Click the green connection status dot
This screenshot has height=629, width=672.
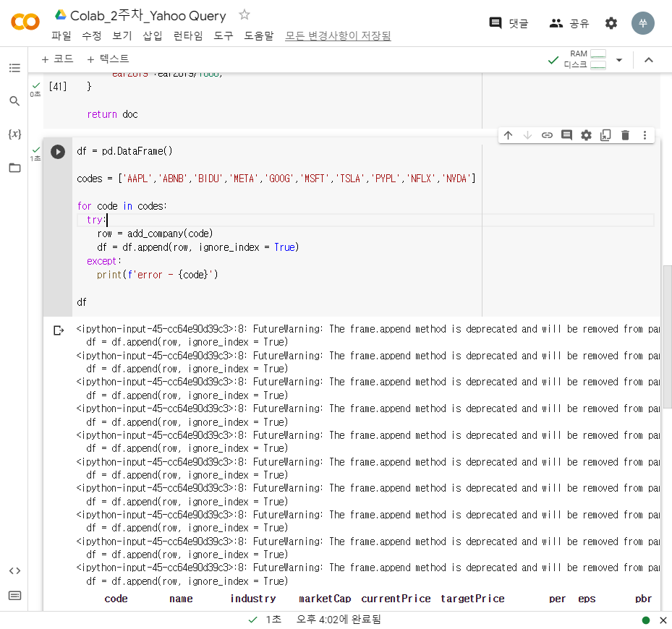[645, 620]
